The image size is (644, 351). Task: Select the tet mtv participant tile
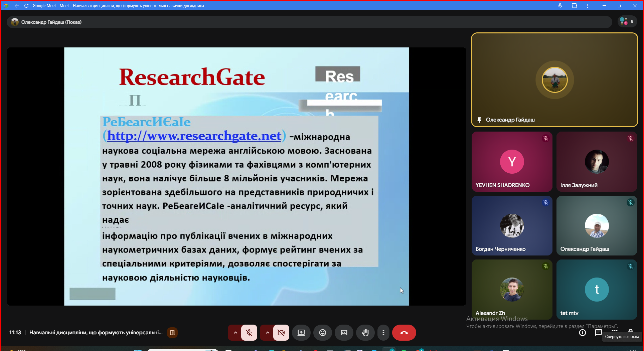pyautogui.click(x=597, y=290)
